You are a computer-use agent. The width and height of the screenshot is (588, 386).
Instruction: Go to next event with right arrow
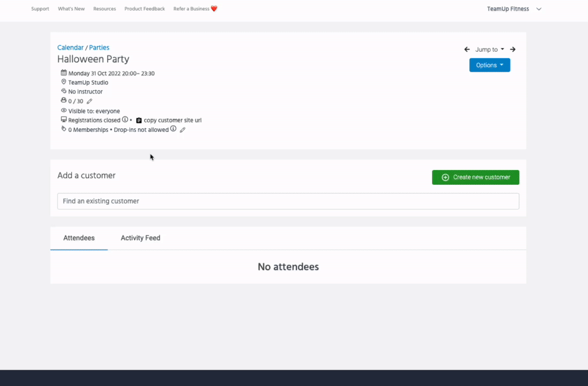513,49
